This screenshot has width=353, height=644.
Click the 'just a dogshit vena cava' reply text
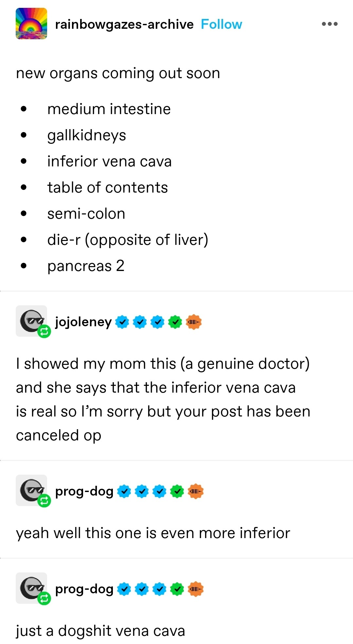(x=100, y=631)
